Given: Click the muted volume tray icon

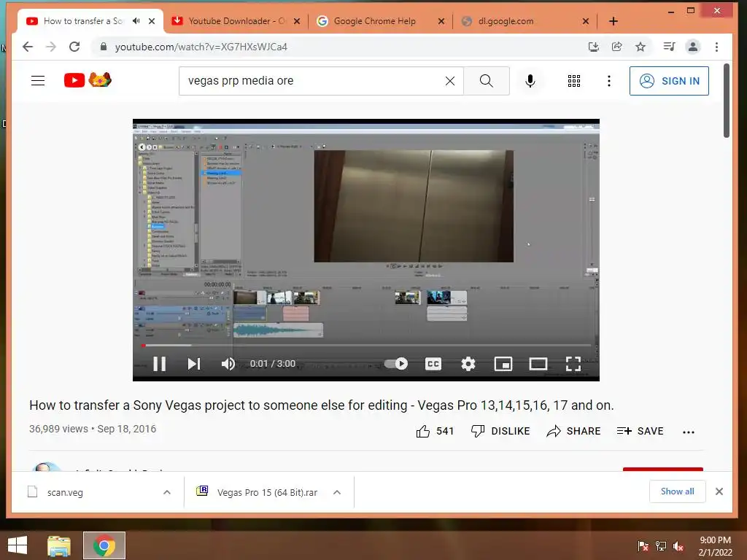Looking at the screenshot, I should 678,546.
